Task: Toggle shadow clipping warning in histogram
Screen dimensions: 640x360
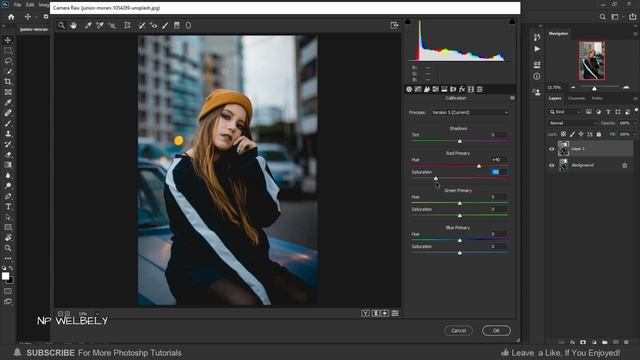Action: point(408,21)
